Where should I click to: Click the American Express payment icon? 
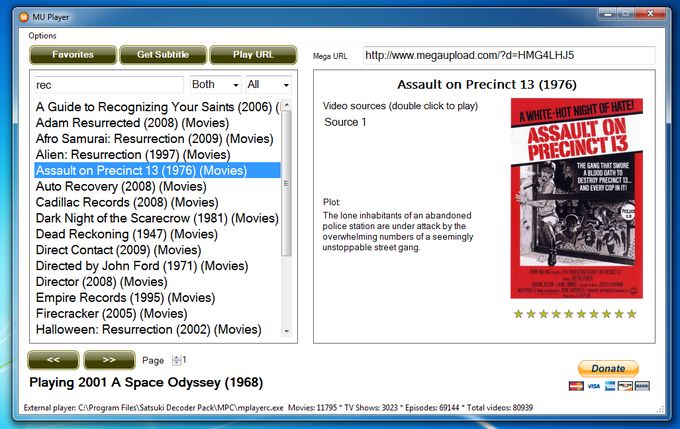[610, 386]
